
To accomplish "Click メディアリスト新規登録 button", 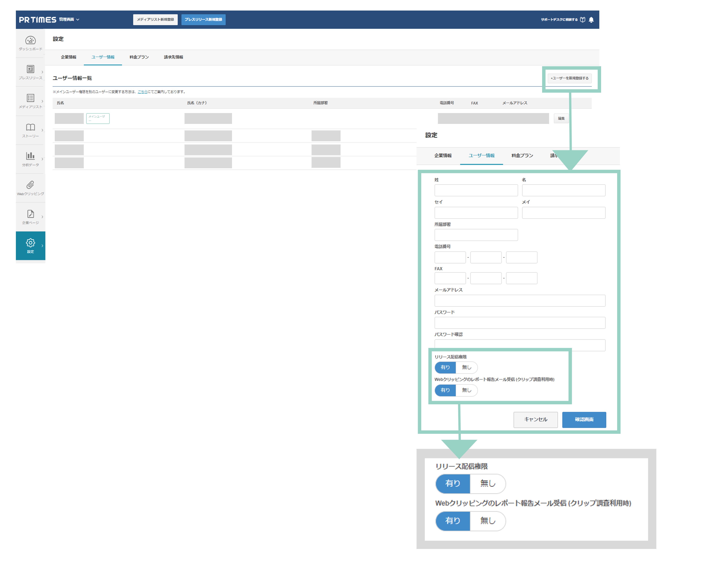I will (x=155, y=19).
